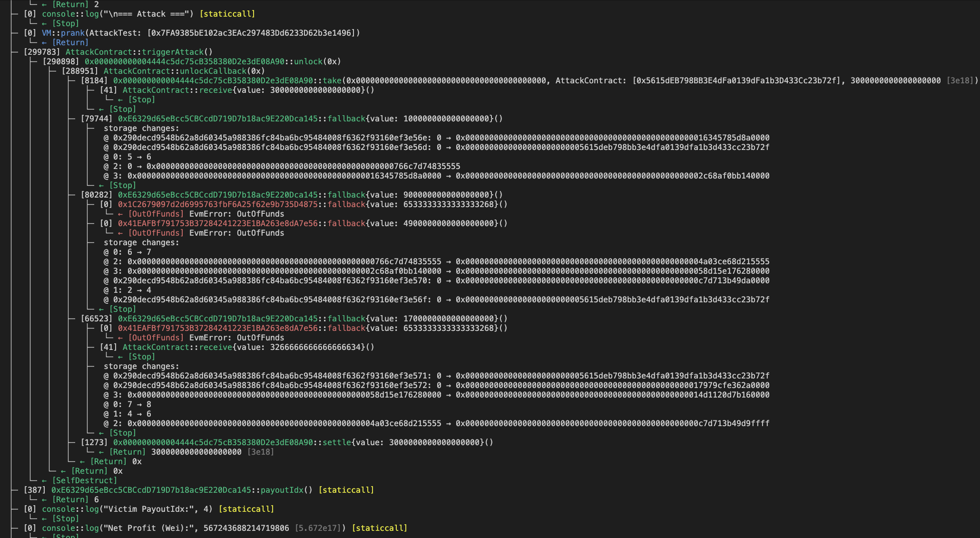
Task: Click gas value [299783]
Action: point(42,52)
